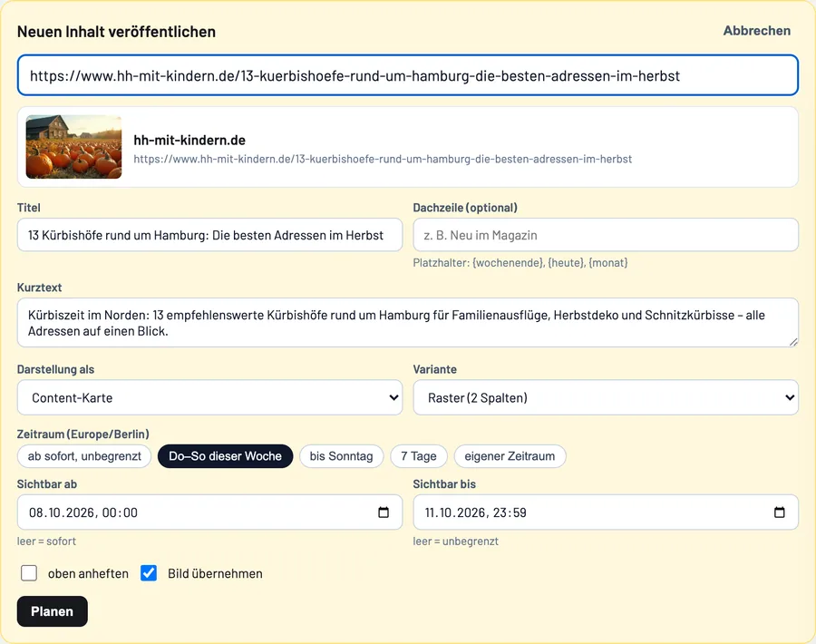Pick the eigener Zeitraum option
Viewport: 816px width, 644px height.
coord(510,456)
